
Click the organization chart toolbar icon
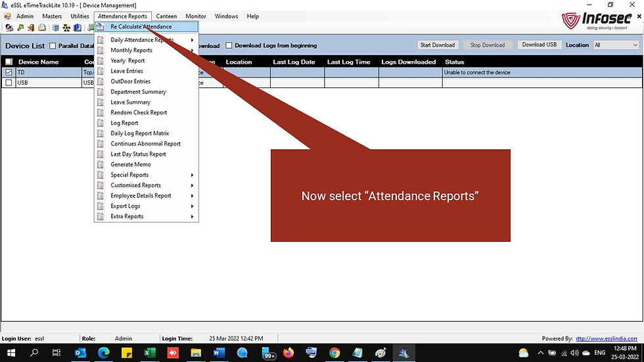(66, 28)
